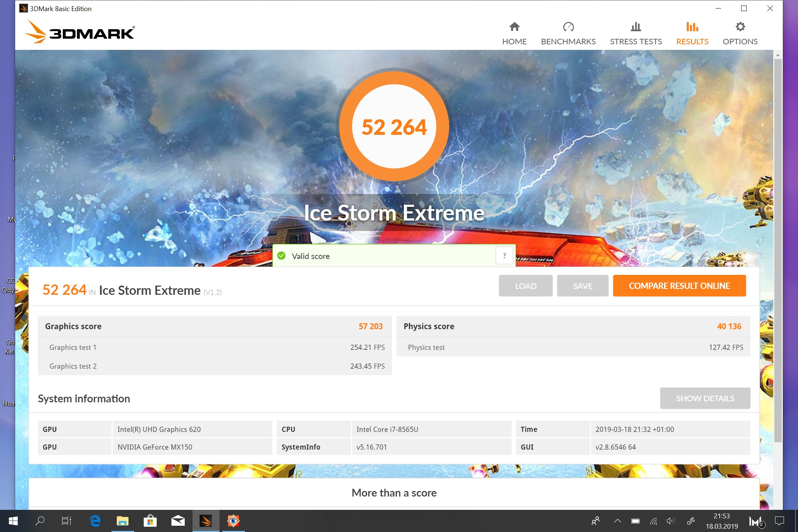Click the Ice Storm Extreme banner title
The image size is (798, 532).
(x=394, y=213)
